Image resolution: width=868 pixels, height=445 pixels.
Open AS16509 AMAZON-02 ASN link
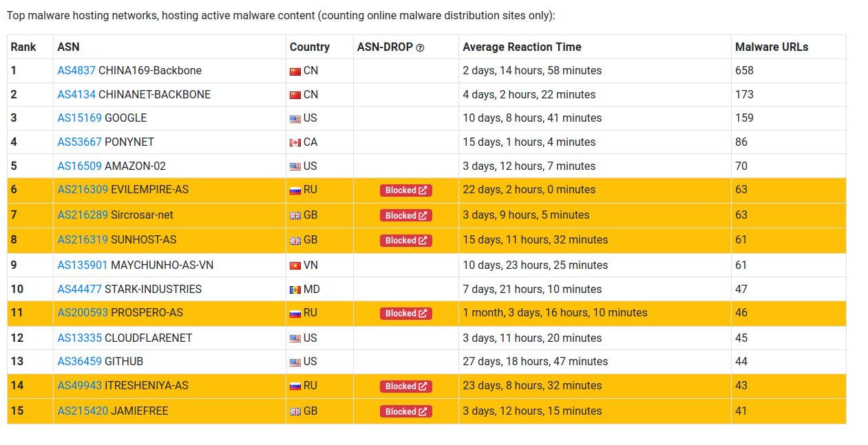79,166
